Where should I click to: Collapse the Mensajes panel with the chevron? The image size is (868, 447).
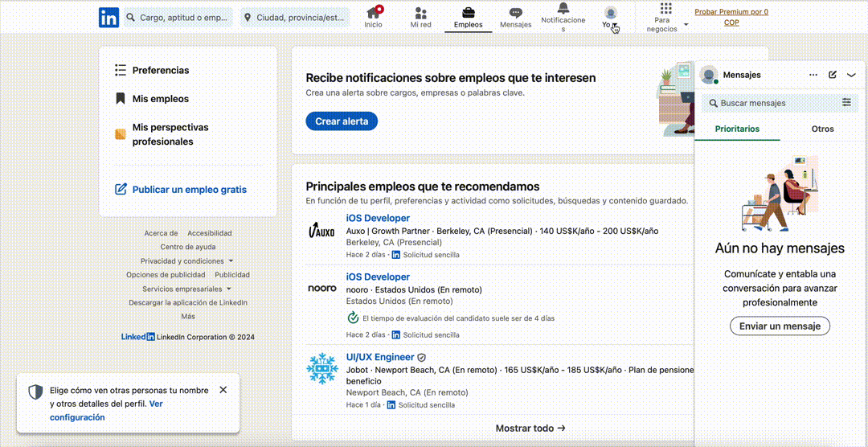pos(851,75)
